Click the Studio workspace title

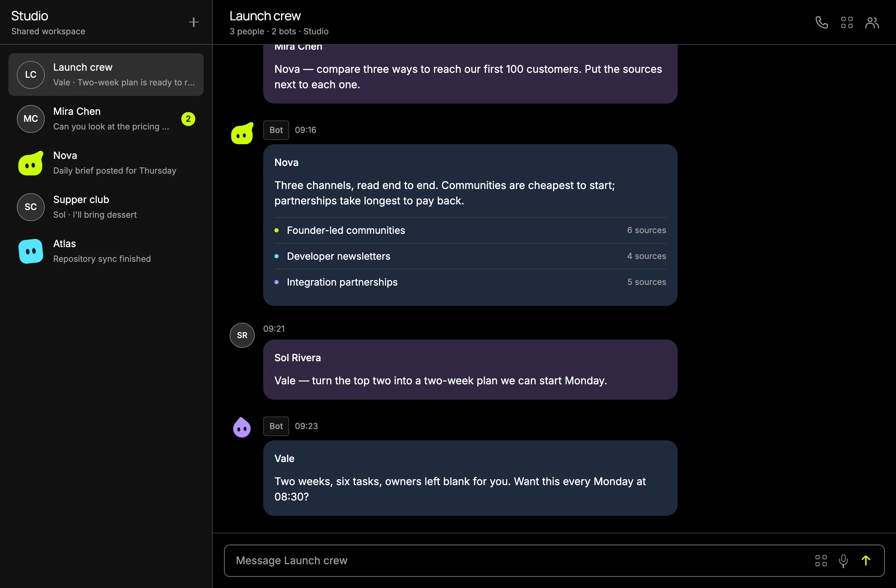(30, 16)
